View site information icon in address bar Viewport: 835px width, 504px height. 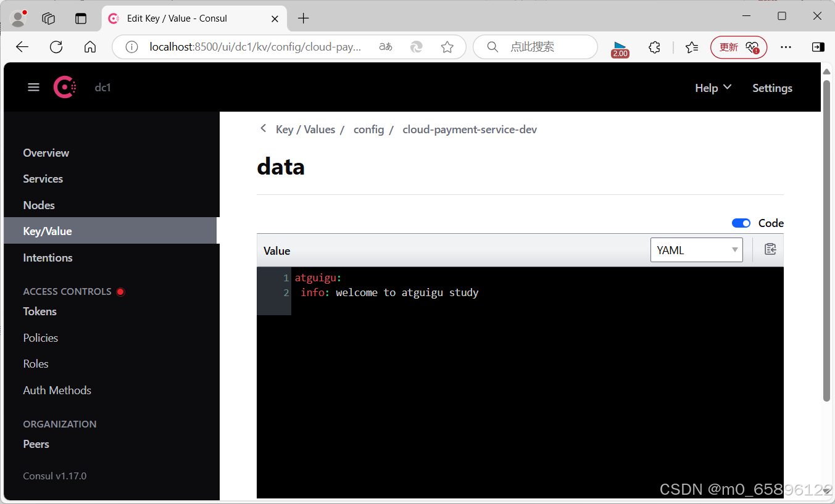click(x=131, y=47)
